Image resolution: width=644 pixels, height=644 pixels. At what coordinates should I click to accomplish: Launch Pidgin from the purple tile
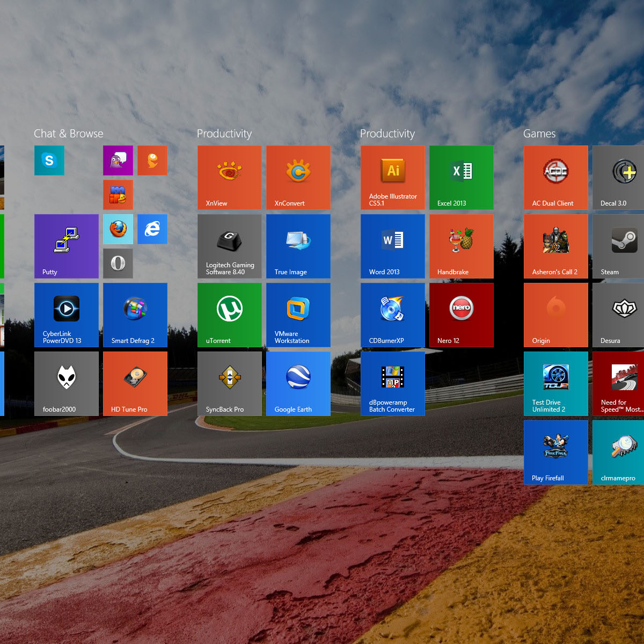[x=118, y=160]
